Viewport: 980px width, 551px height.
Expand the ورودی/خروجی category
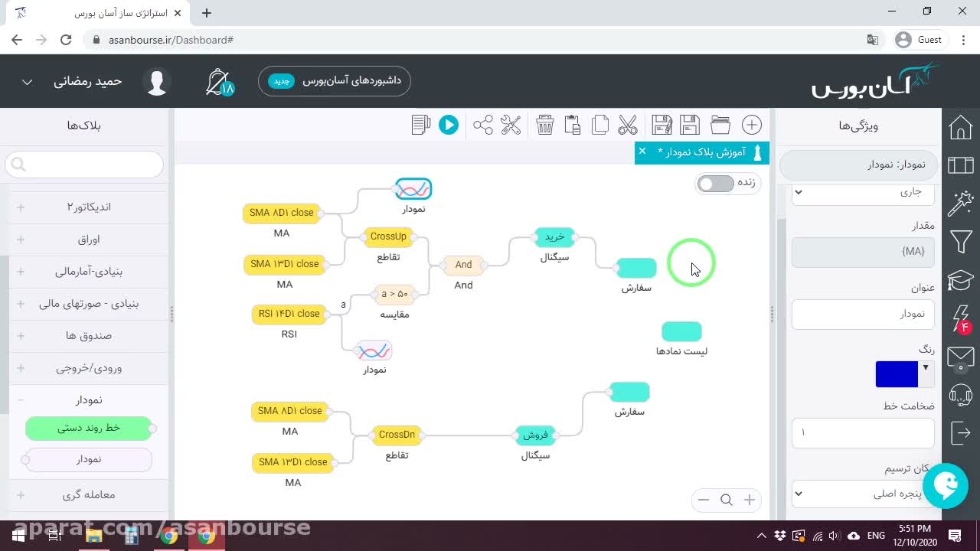click(89, 367)
